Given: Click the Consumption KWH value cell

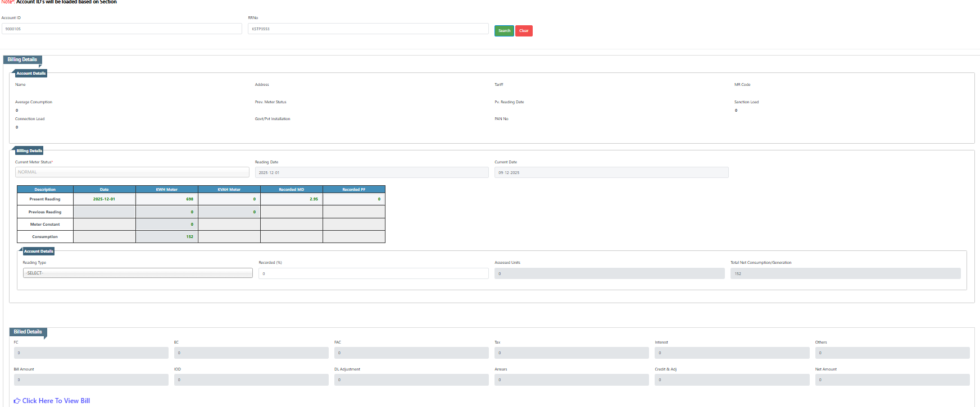Looking at the screenshot, I should [x=167, y=237].
